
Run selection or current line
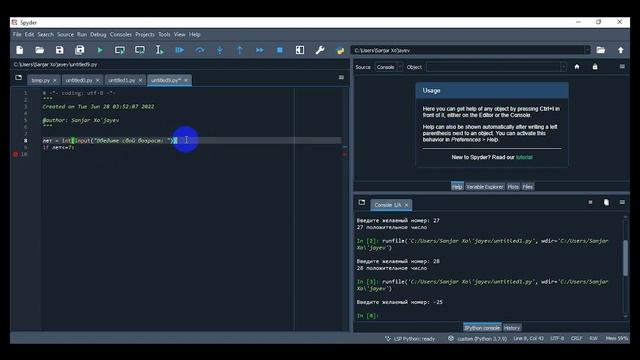tap(160, 50)
